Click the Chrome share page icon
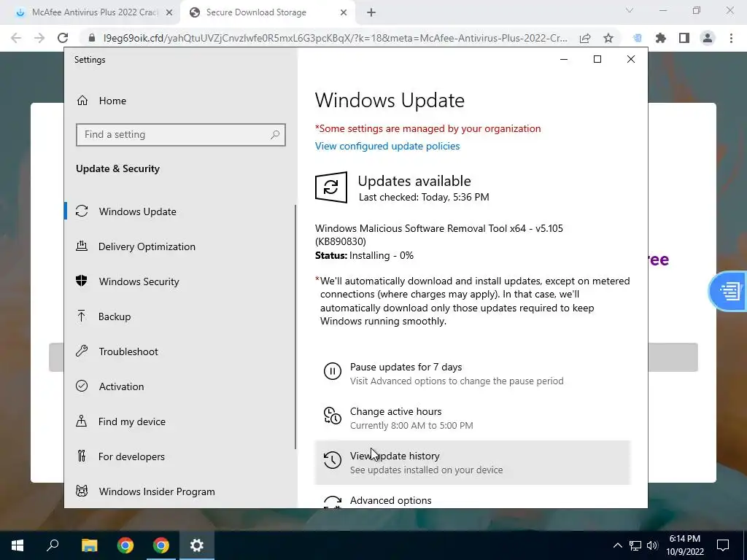 585,38
